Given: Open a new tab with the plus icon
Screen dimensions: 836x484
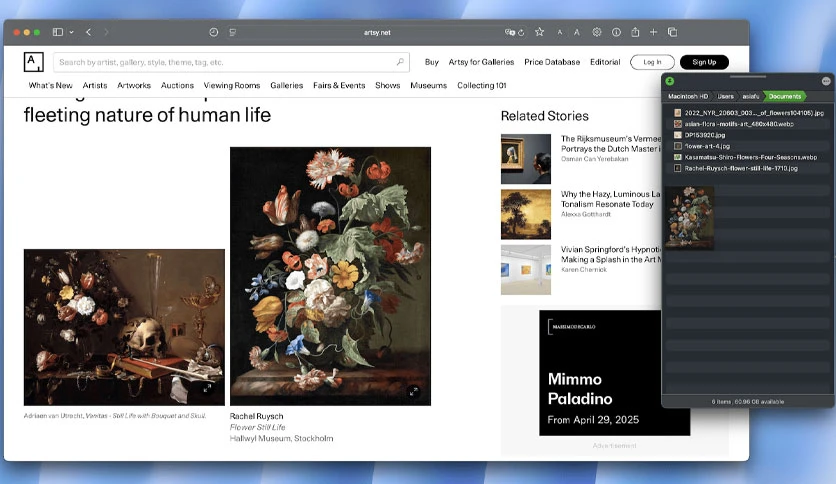Looking at the screenshot, I should click(x=653, y=32).
